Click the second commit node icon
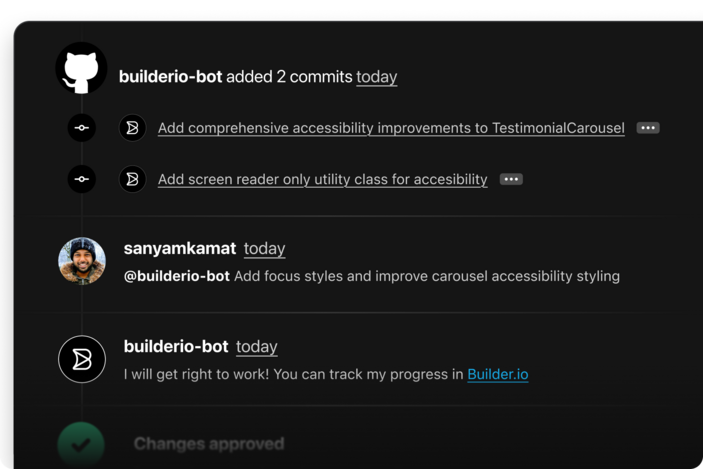The width and height of the screenshot is (703, 469). (82, 179)
